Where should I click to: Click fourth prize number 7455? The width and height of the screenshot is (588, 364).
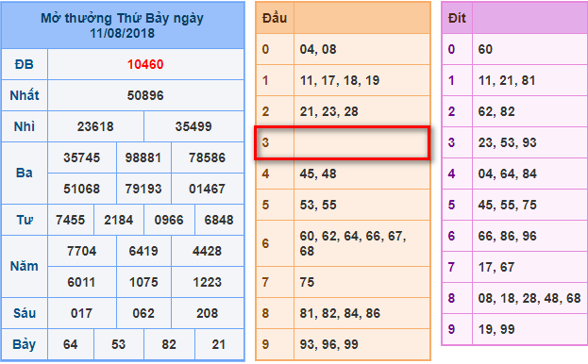tap(70, 220)
